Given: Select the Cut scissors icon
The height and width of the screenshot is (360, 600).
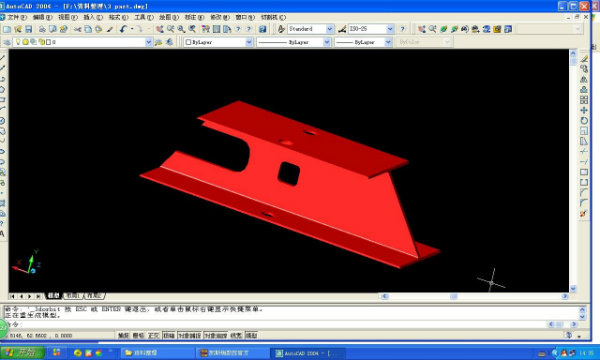Looking at the screenshot, I should click(78, 29).
